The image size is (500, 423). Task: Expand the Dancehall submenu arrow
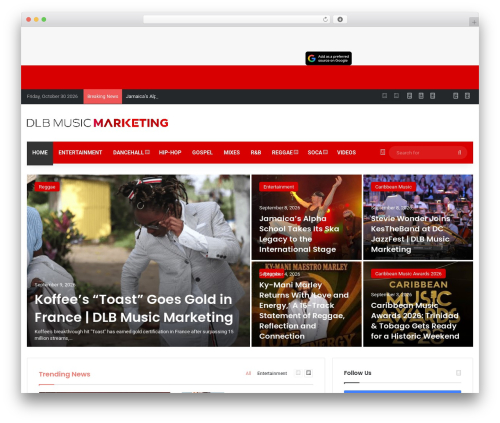(147, 152)
